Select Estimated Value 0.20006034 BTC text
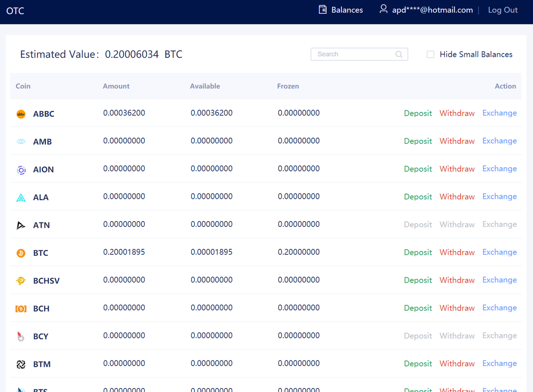 (x=101, y=55)
